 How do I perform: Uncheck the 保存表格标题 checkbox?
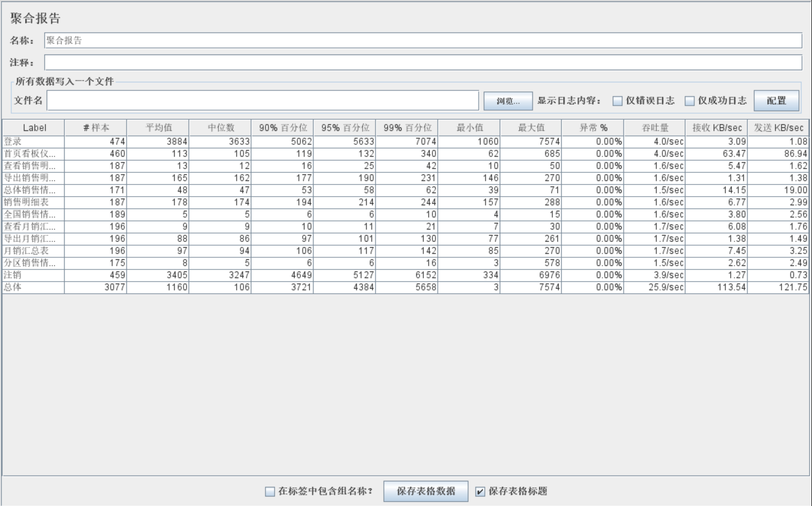[x=480, y=491]
